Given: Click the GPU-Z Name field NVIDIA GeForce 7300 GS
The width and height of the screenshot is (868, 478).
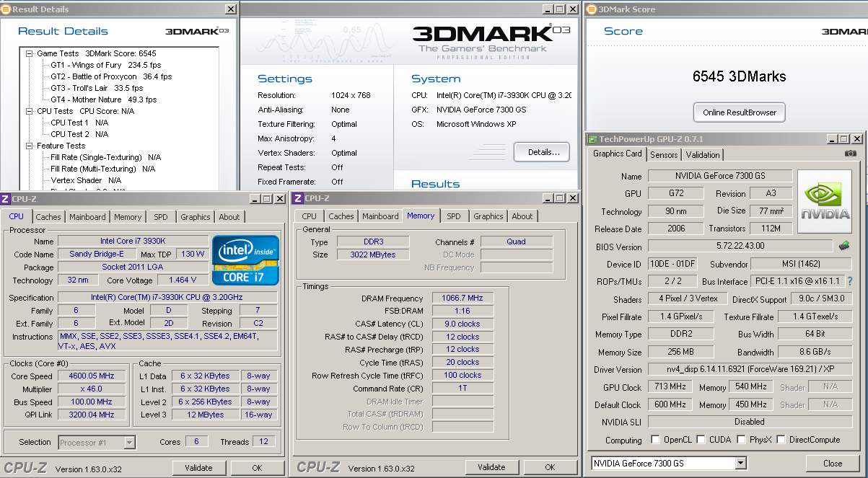Looking at the screenshot, I should point(720,176).
